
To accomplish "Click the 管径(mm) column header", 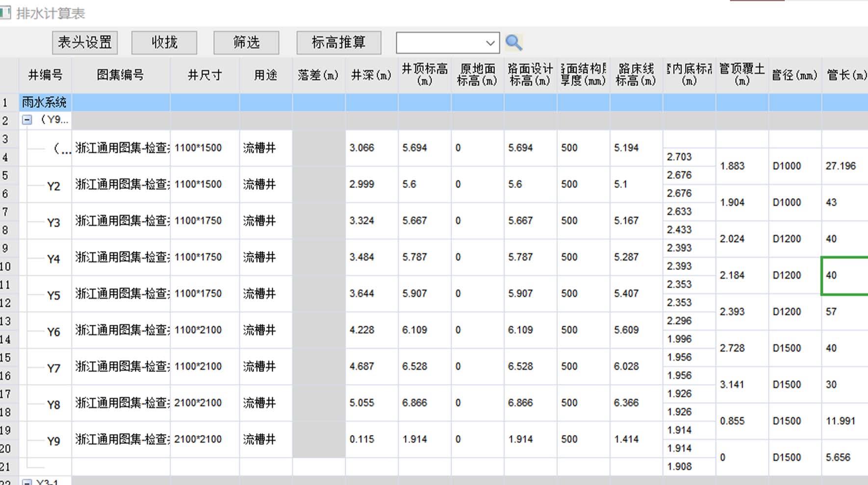I will pos(795,75).
